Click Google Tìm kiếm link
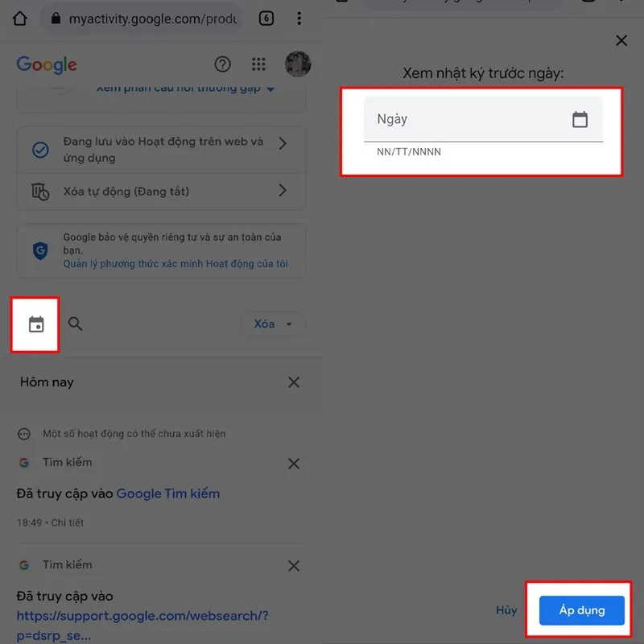Viewport: 644px width, 644px height. (168, 493)
